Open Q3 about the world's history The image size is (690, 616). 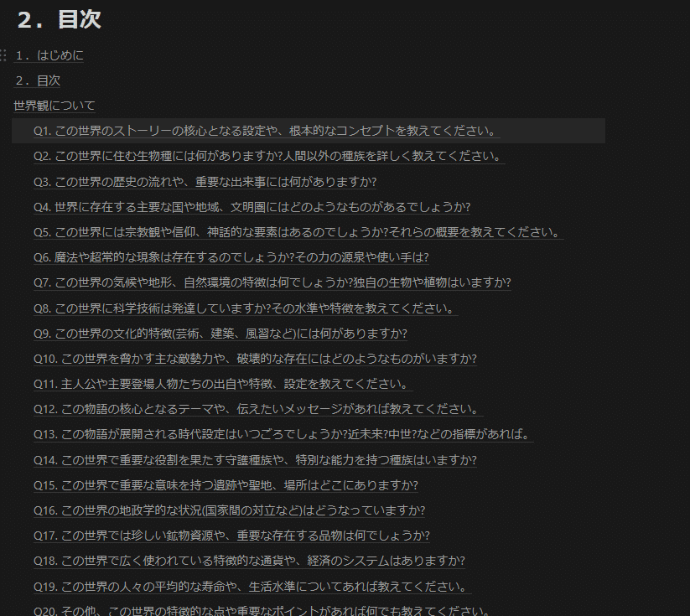pyautogui.click(x=205, y=182)
